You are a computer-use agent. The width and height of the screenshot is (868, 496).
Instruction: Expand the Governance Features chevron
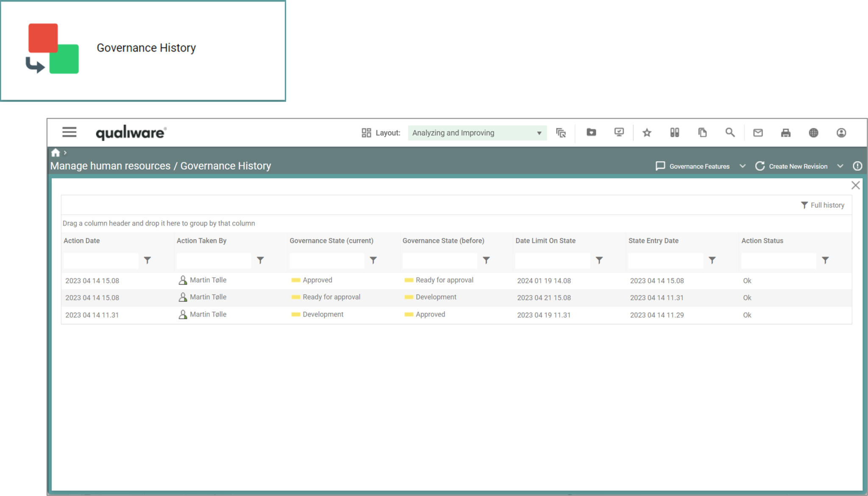pyautogui.click(x=743, y=166)
